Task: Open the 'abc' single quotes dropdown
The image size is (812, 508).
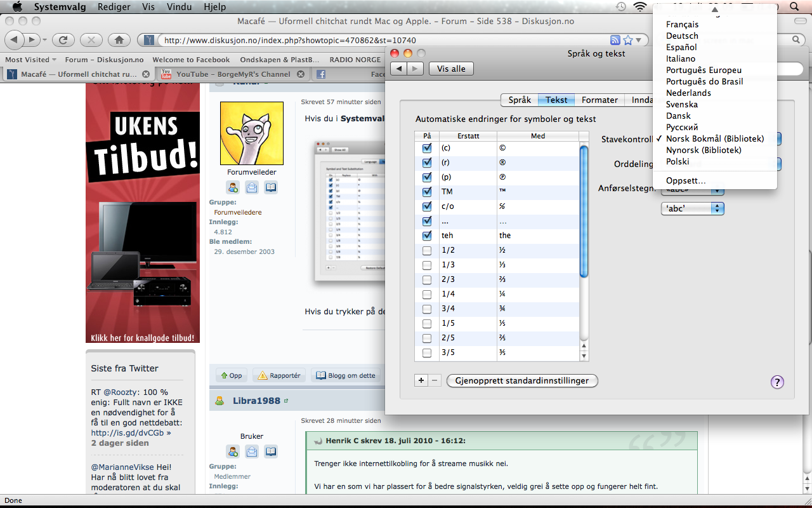Action: pos(692,208)
